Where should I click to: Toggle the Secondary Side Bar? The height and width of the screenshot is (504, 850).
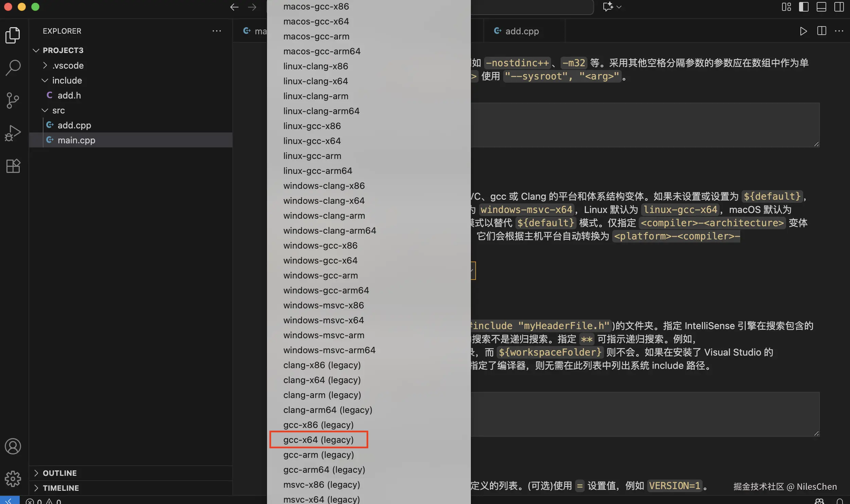(839, 7)
